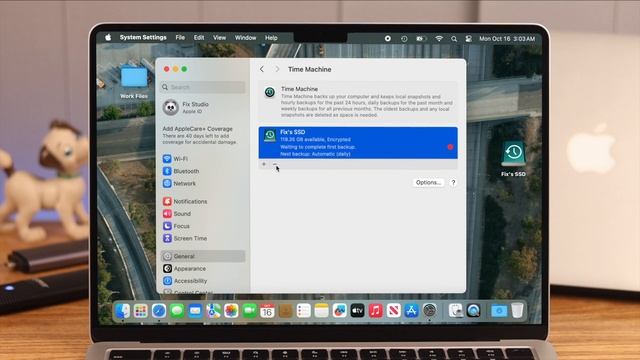Open the Window menu
Viewport: 640px width, 360px height.
click(x=245, y=38)
